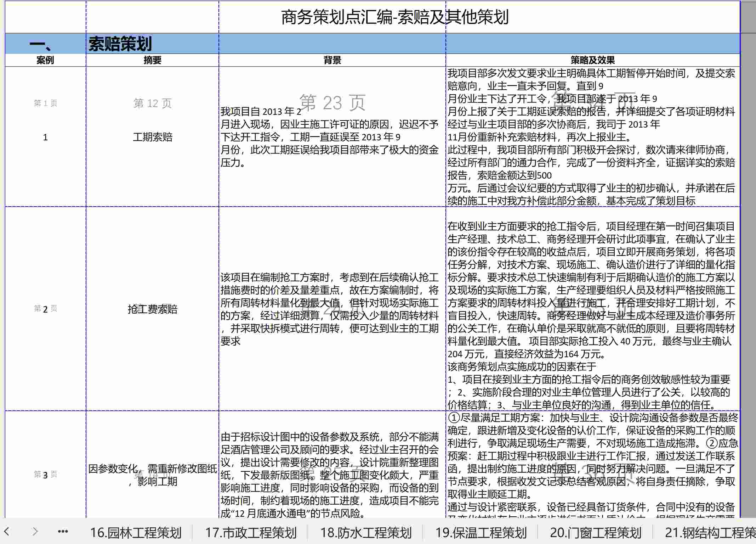Go to the next sheet tabs

35,531
